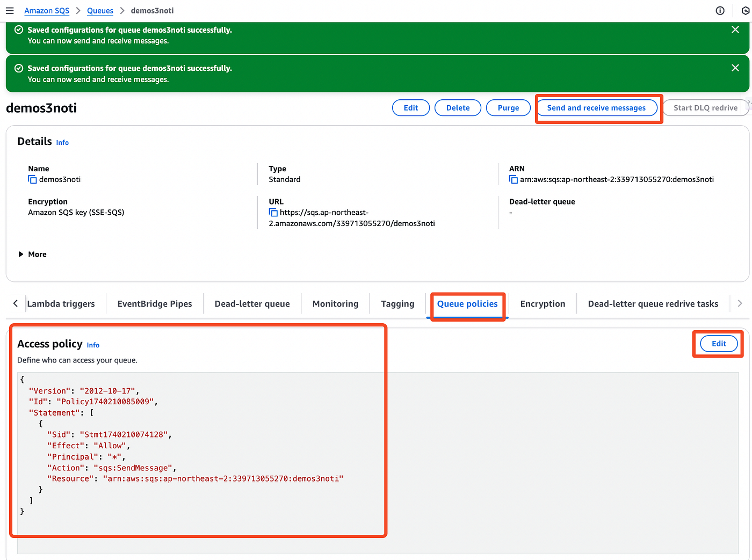The image size is (752, 560).
Task: Select the Queue policies tab
Action: [467, 304]
